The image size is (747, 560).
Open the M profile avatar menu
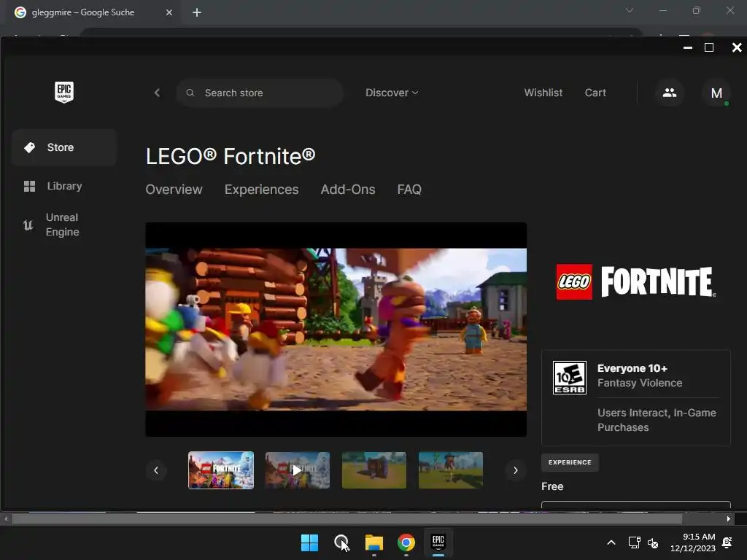[716, 93]
